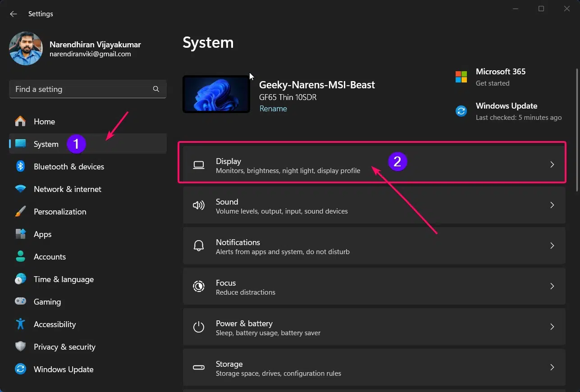
Task: Click the model text GF65 Thin 10SDR
Action: [x=288, y=97]
